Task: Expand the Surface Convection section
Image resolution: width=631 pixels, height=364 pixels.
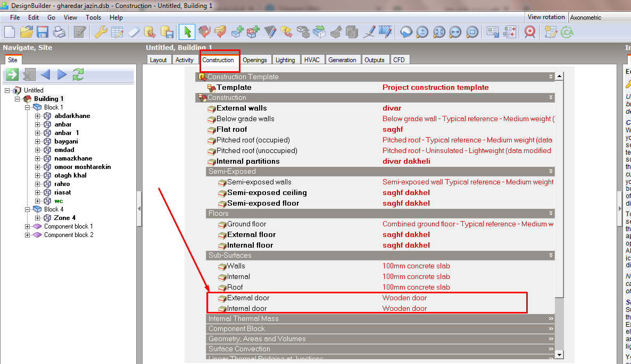Action: coord(380,349)
